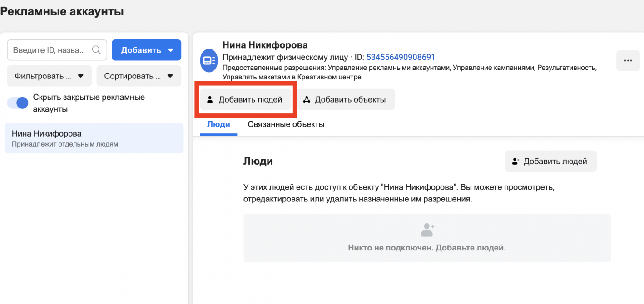Switch to the Связанные объекты tab
The image size is (644, 304).
click(286, 124)
